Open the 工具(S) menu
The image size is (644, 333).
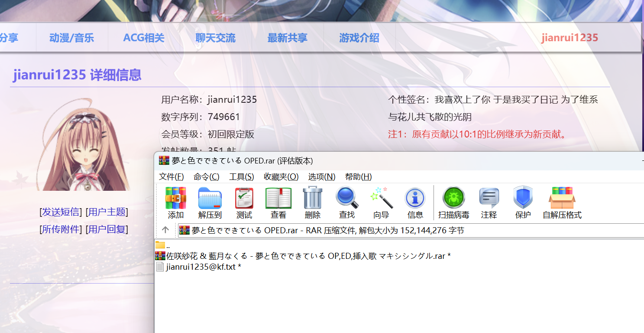tap(241, 177)
